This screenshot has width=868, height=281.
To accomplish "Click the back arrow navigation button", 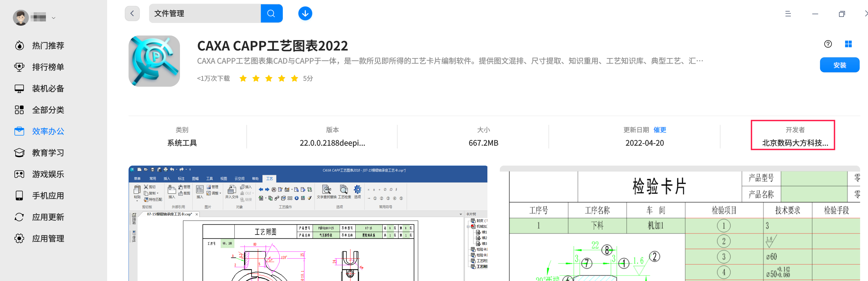I will (132, 13).
